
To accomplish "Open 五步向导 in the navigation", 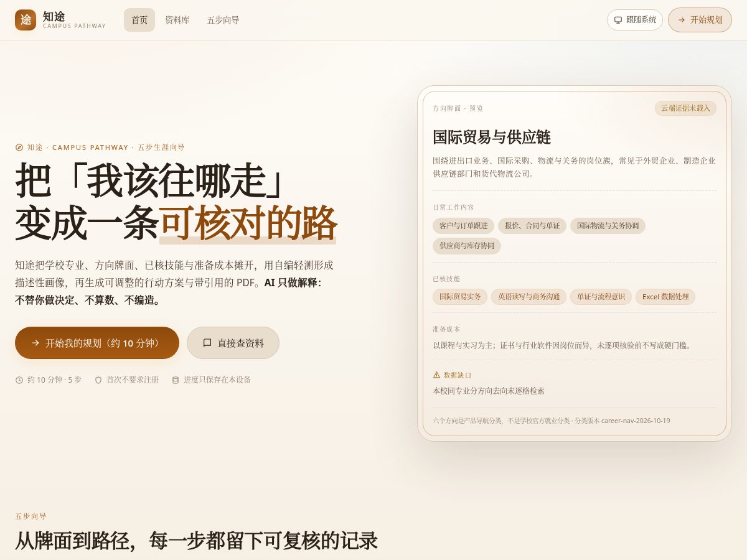I will (223, 20).
